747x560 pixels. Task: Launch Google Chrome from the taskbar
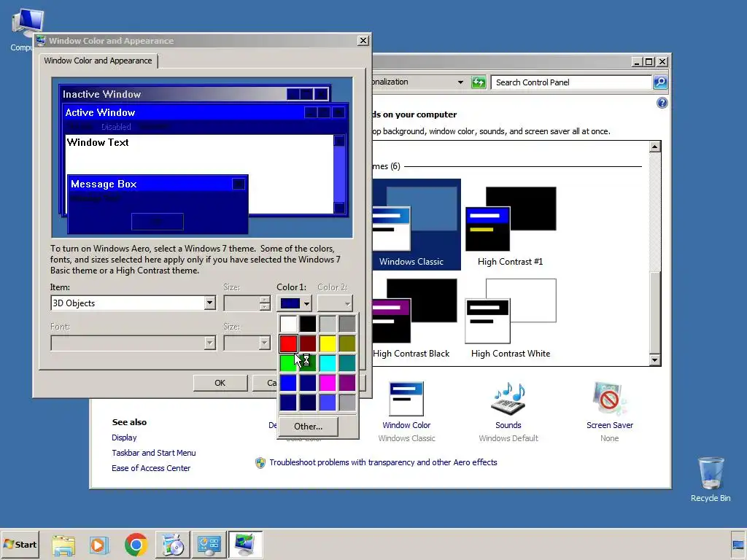pos(136,545)
